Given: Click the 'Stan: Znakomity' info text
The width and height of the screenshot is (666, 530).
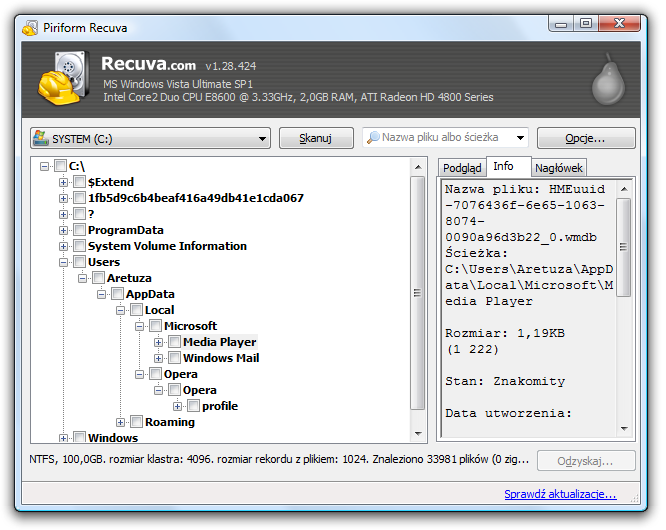Looking at the screenshot, I should (505, 381).
